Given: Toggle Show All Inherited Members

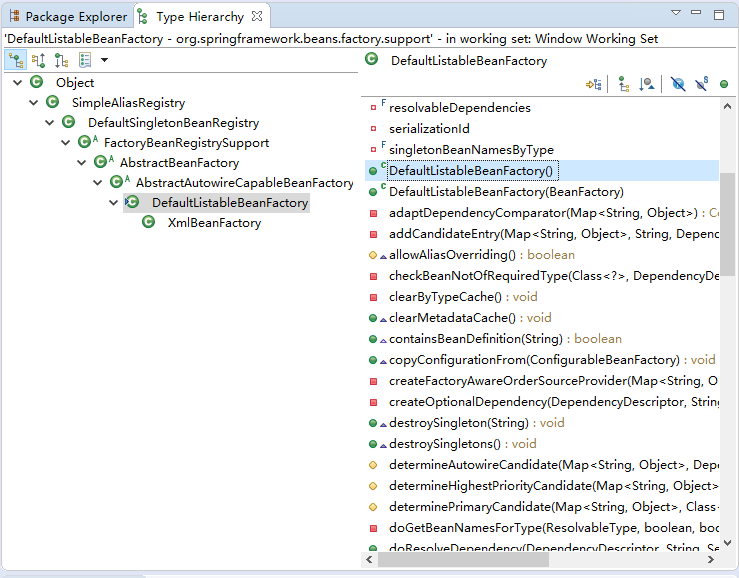Looking at the screenshot, I should click(x=624, y=84).
